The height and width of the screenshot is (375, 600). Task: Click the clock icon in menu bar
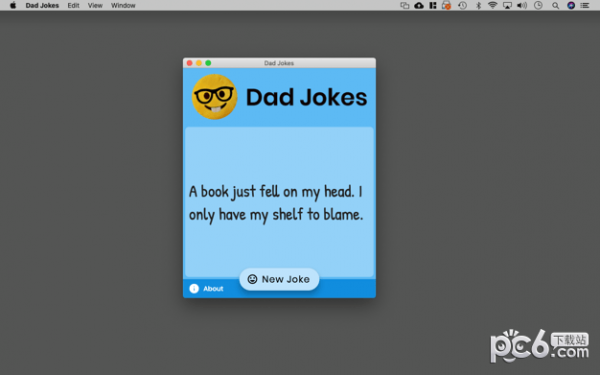pos(538,5)
